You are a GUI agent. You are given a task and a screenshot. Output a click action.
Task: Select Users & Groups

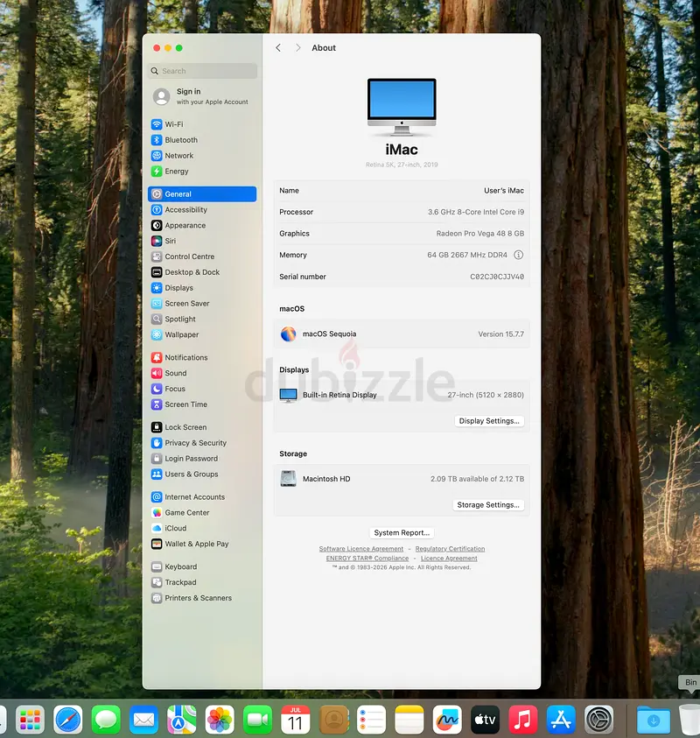(202, 474)
